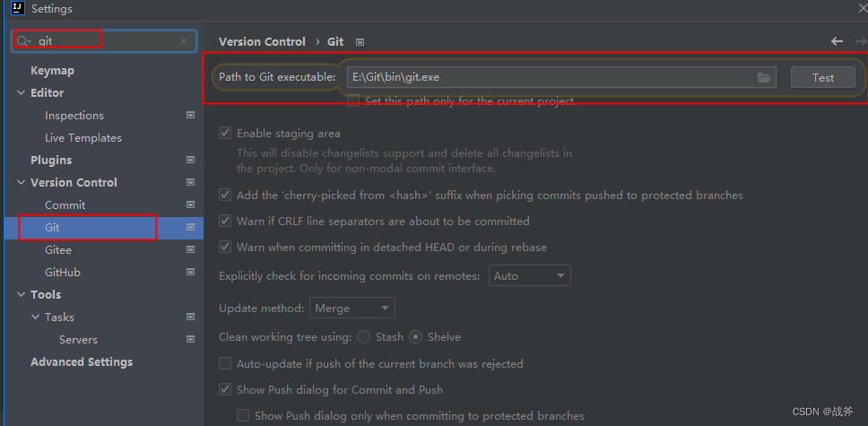The width and height of the screenshot is (868, 426).
Task: Click the Path to Git executable field
Action: (547, 78)
